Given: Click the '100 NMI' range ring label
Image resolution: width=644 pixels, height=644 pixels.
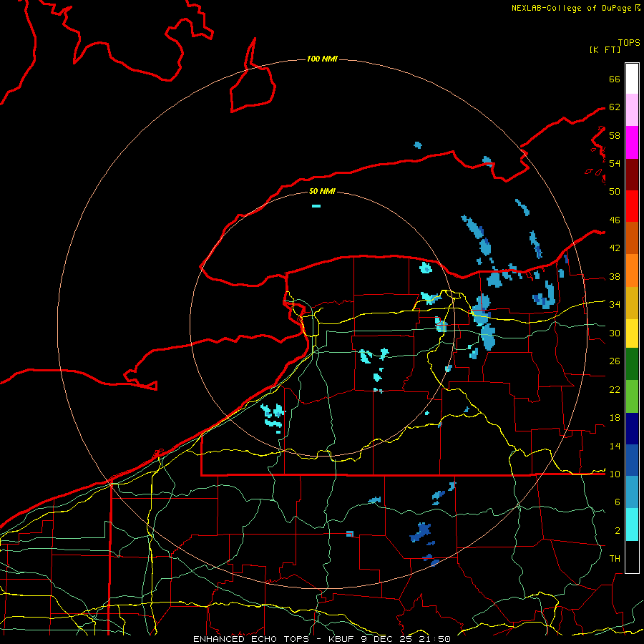Looking at the screenshot, I should 322,59.
